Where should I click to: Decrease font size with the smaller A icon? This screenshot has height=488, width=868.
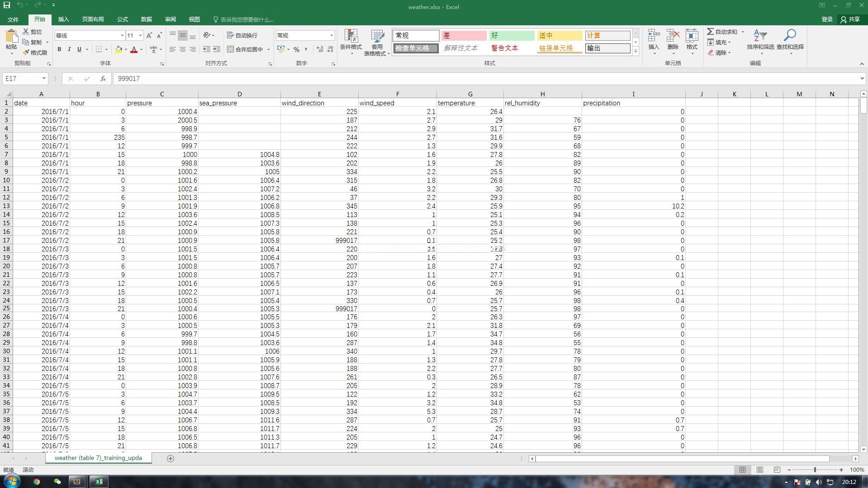click(159, 35)
